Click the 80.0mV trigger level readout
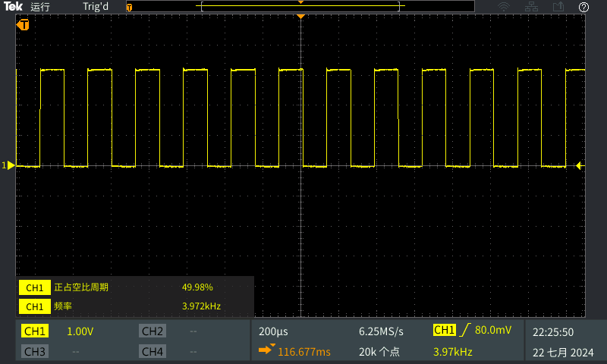 point(493,330)
